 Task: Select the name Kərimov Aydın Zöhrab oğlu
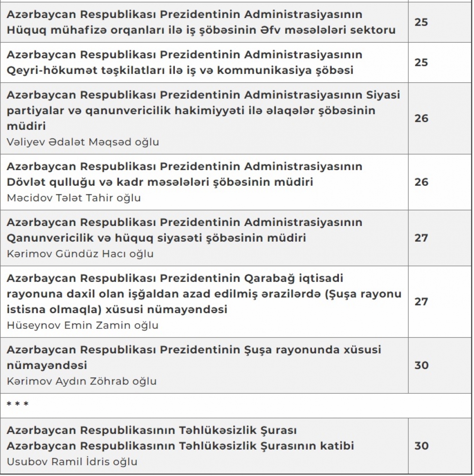click(82, 381)
